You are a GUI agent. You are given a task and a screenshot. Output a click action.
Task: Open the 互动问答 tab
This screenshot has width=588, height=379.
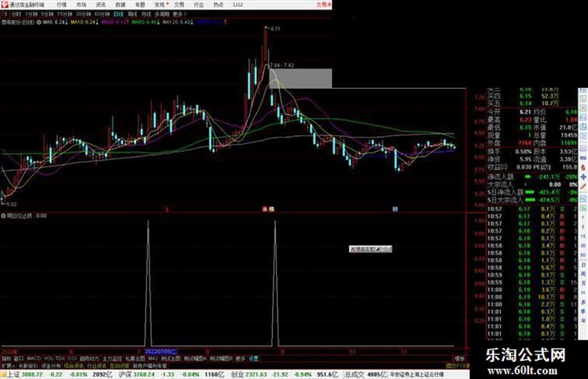click(119, 365)
